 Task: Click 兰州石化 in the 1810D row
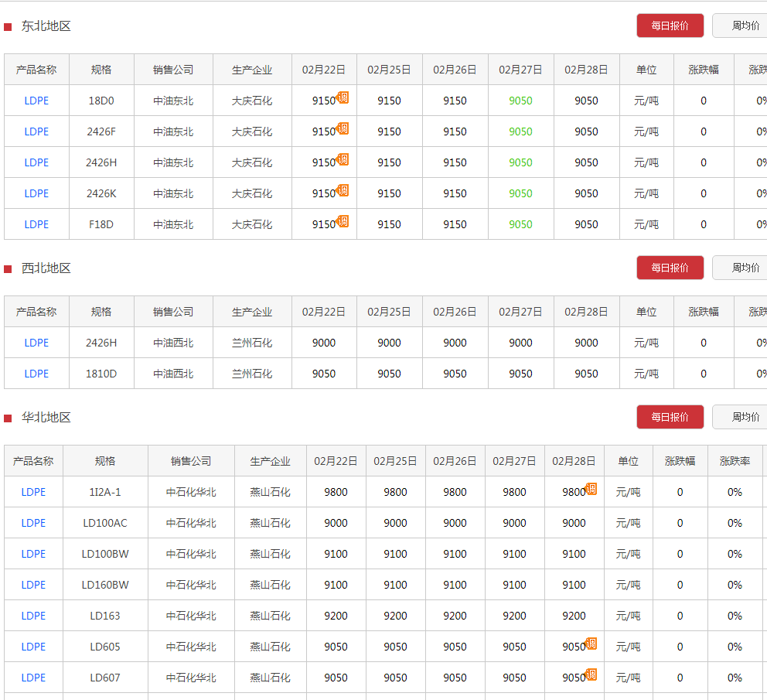[x=252, y=374]
